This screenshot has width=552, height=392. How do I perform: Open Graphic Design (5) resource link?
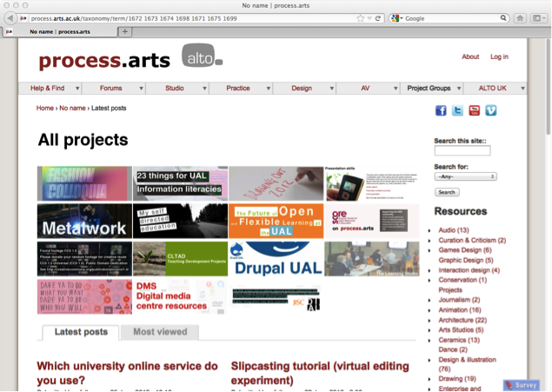click(x=465, y=261)
